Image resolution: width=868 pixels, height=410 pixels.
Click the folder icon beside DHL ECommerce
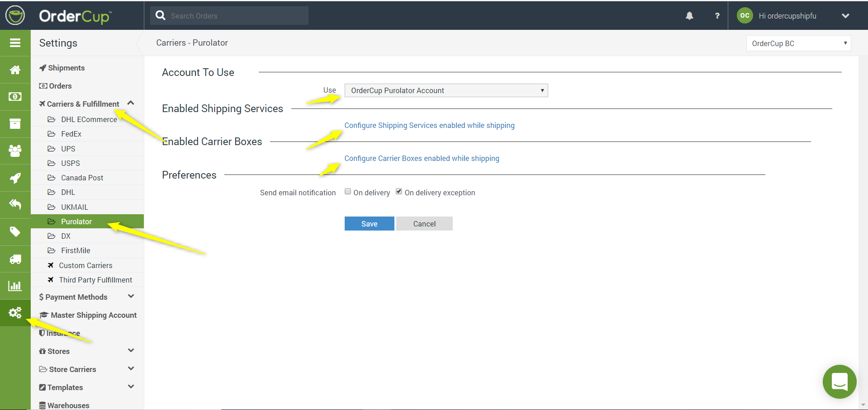[x=52, y=119]
